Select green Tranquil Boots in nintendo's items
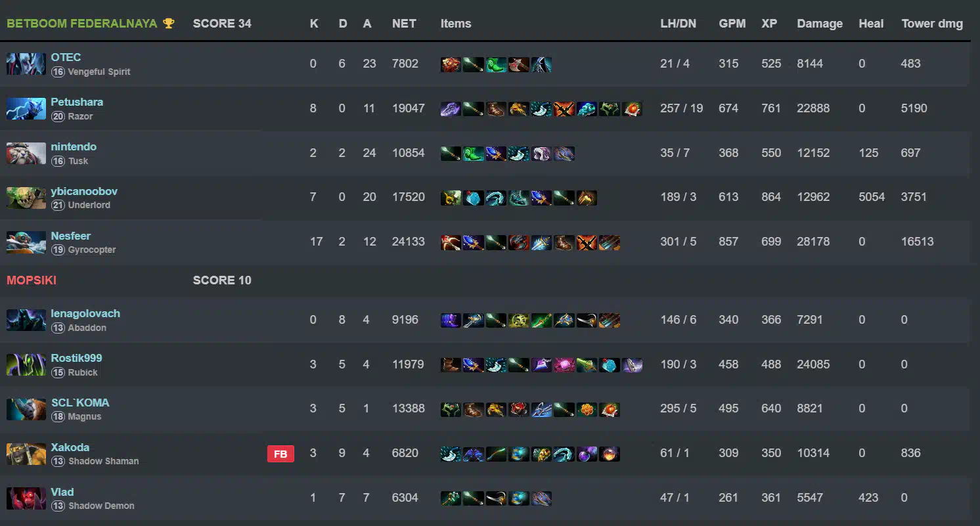The image size is (980, 526). click(473, 154)
